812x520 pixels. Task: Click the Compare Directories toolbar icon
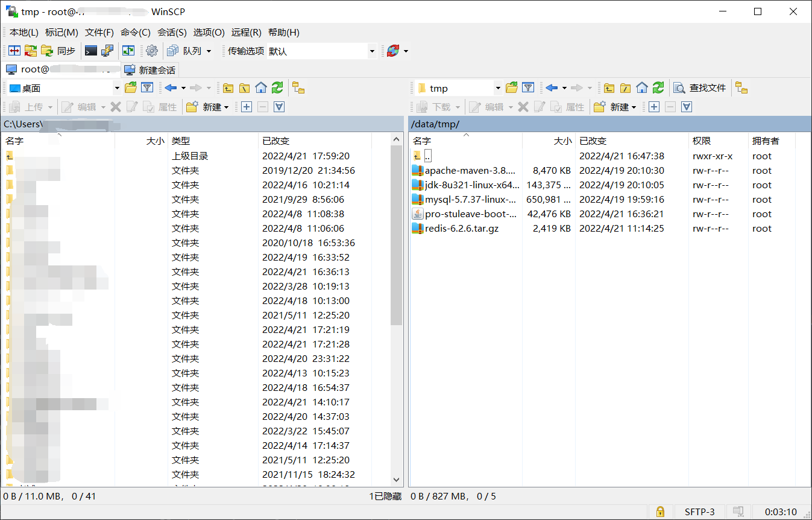(x=14, y=51)
